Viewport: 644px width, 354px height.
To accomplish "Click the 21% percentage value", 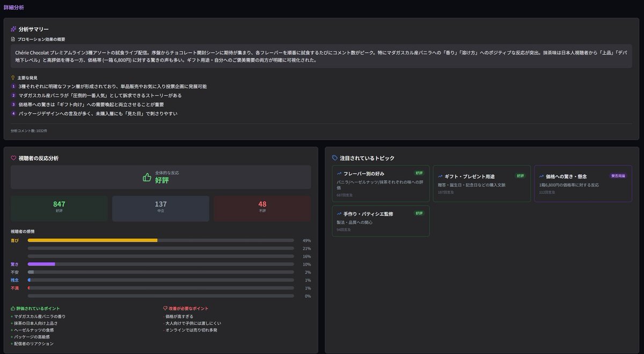I will click(x=307, y=248).
